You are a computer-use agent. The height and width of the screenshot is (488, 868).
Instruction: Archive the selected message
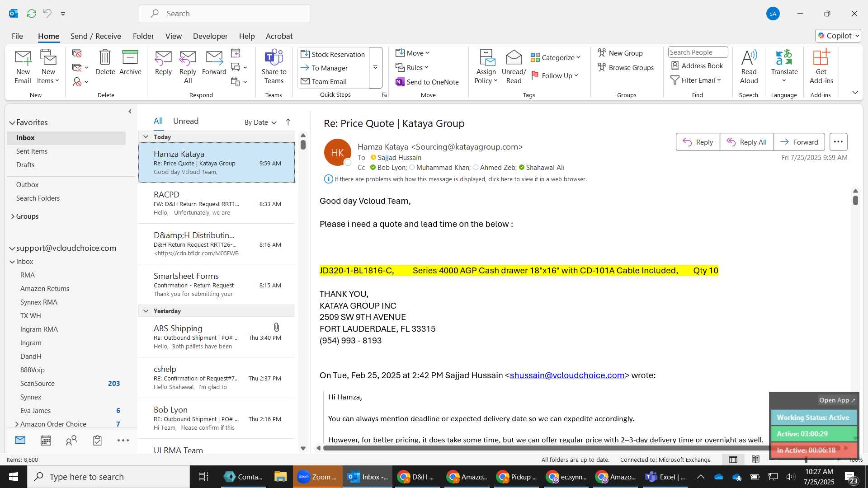pyautogui.click(x=130, y=62)
